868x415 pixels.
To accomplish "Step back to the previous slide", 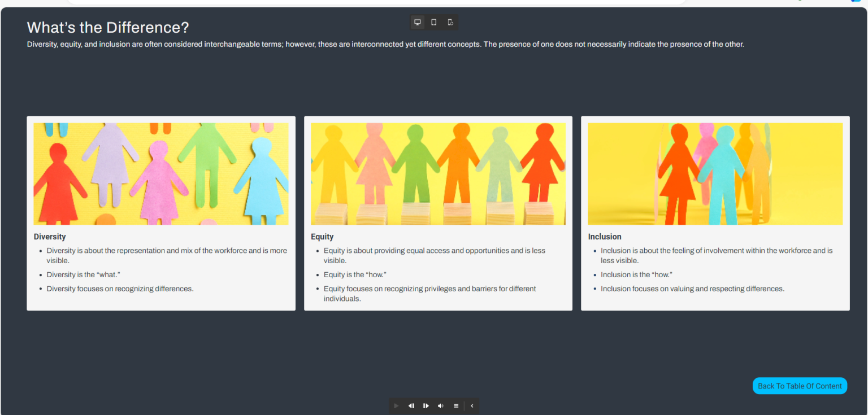I will click(x=411, y=405).
